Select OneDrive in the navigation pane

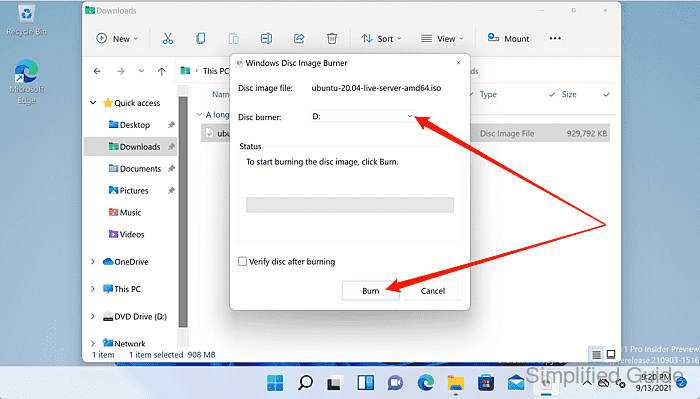pos(125,262)
